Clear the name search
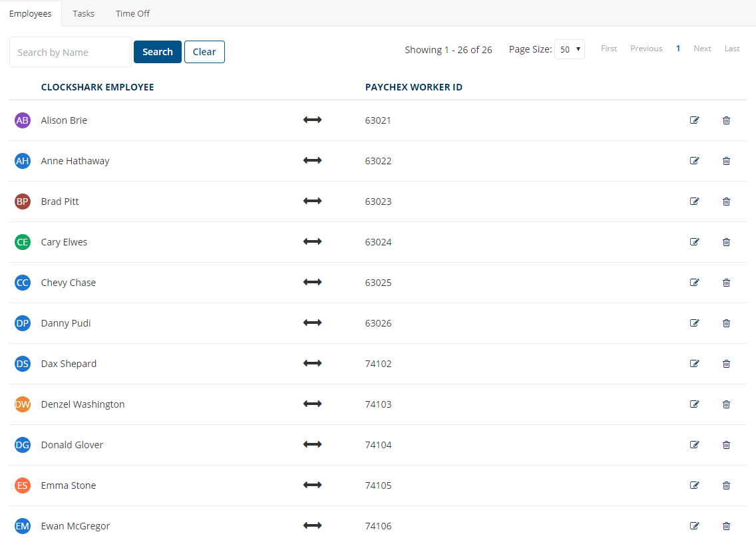The width and height of the screenshot is (756, 546). [204, 52]
